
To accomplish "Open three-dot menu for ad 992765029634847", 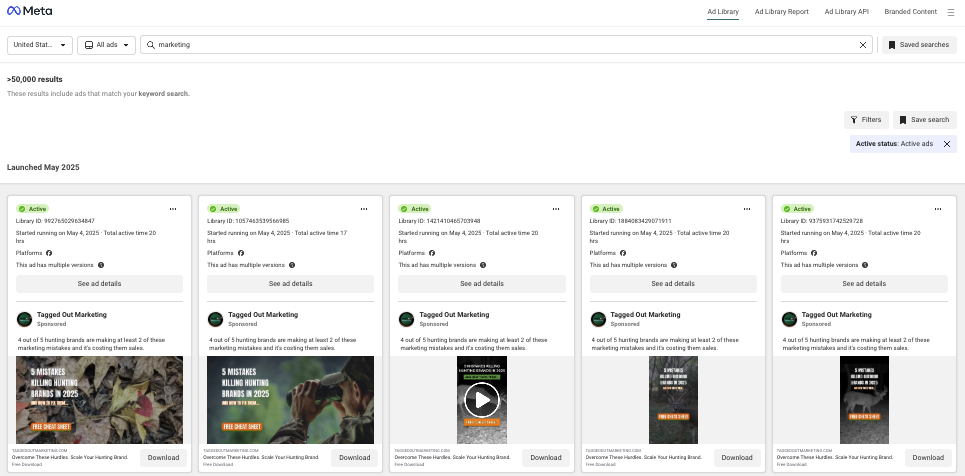I will tap(173, 209).
